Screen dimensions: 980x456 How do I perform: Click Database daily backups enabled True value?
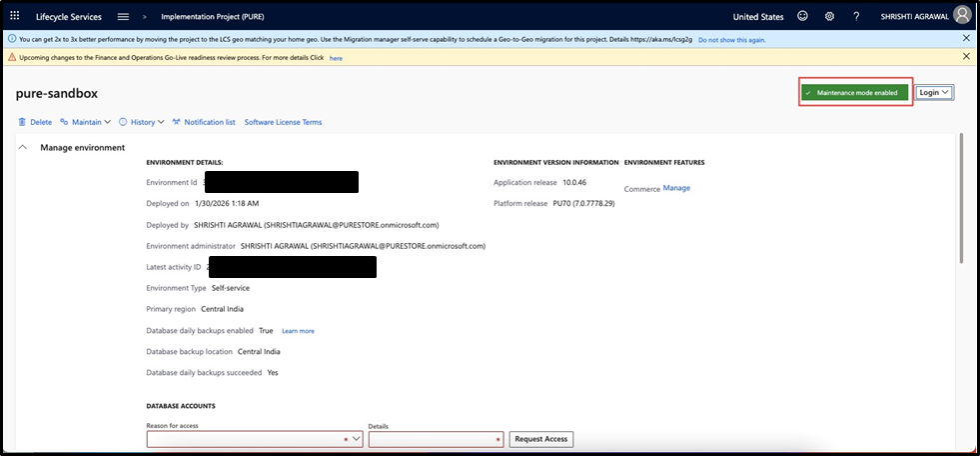click(266, 330)
